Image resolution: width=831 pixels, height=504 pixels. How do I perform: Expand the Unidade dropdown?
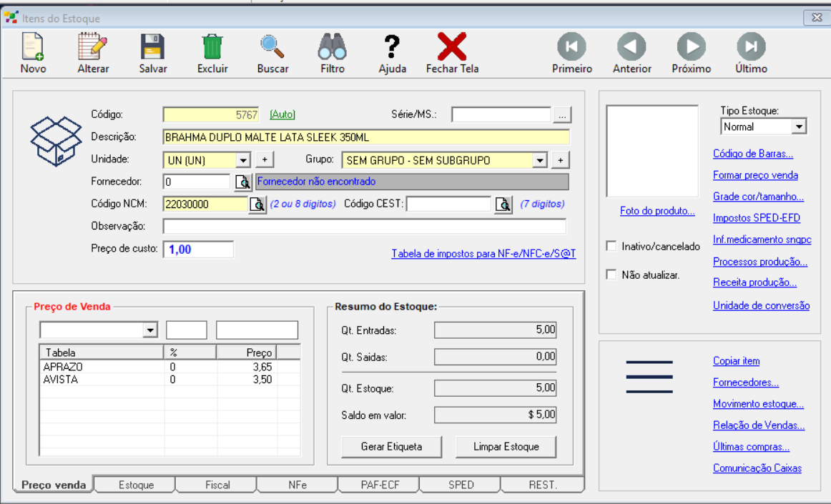[x=243, y=160]
